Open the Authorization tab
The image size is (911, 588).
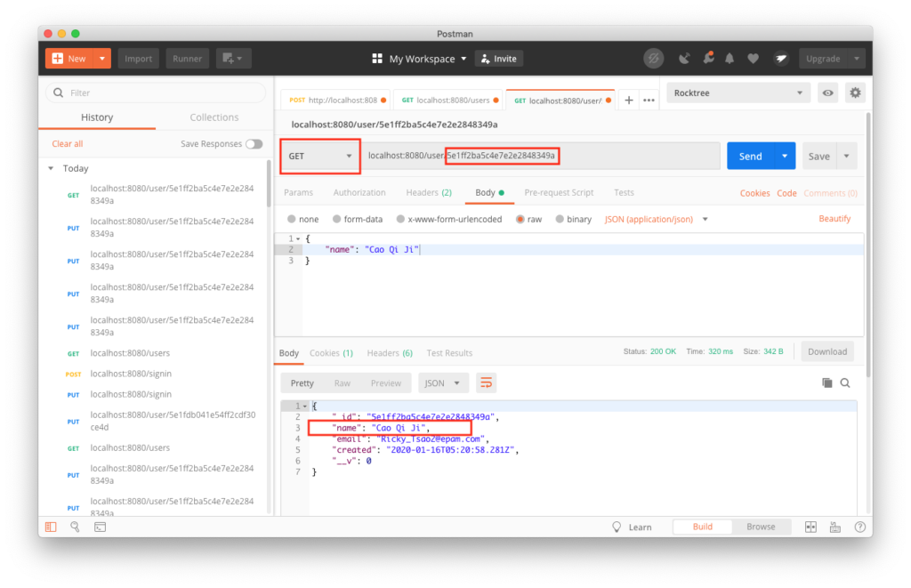[x=359, y=192]
